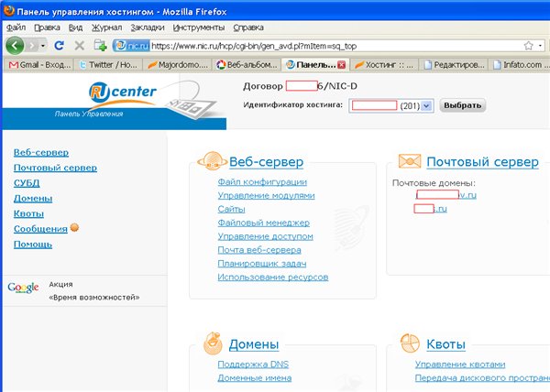Open the Файл menu
This screenshot has width=550, height=392.
tap(16, 27)
